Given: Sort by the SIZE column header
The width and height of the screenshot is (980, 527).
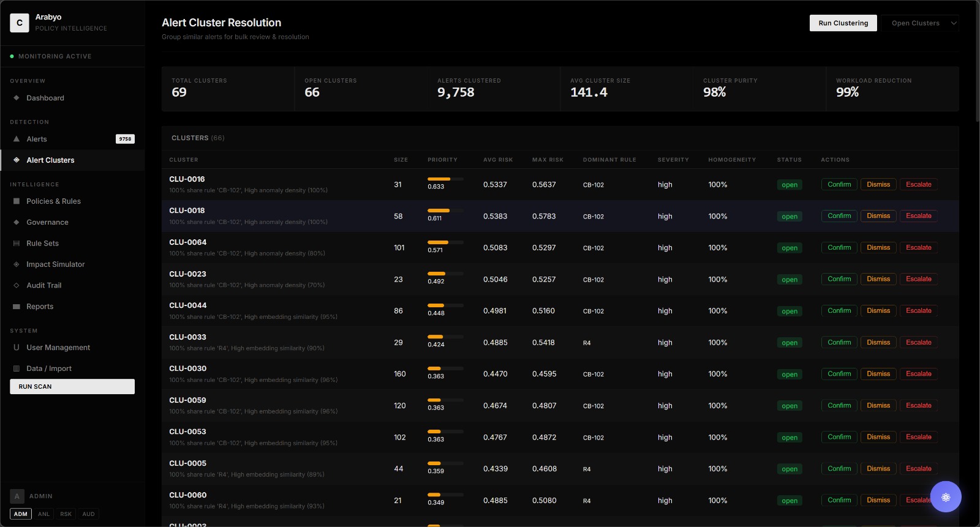Looking at the screenshot, I should click(401, 160).
